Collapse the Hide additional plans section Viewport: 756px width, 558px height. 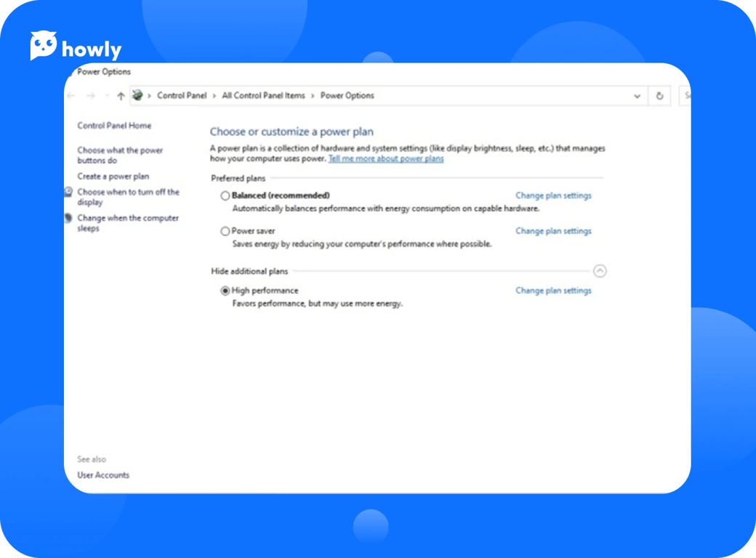600,271
